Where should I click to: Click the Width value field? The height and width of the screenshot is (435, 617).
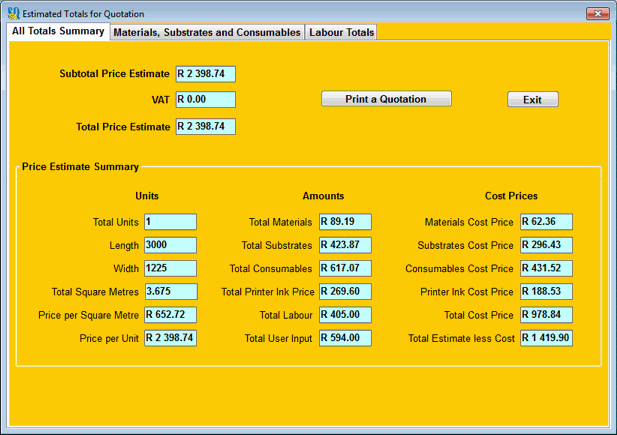click(x=170, y=268)
